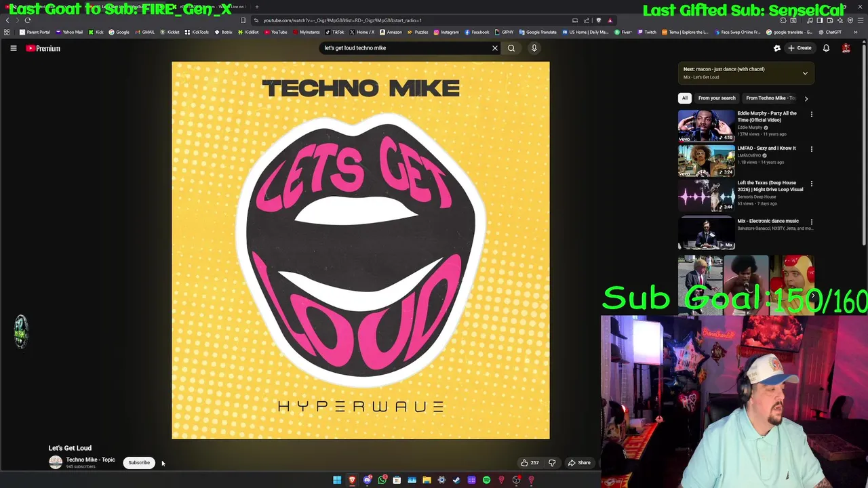Open Left the Texas Deep House thumbnail
Image resolution: width=868 pixels, height=488 pixels.
coord(706,195)
